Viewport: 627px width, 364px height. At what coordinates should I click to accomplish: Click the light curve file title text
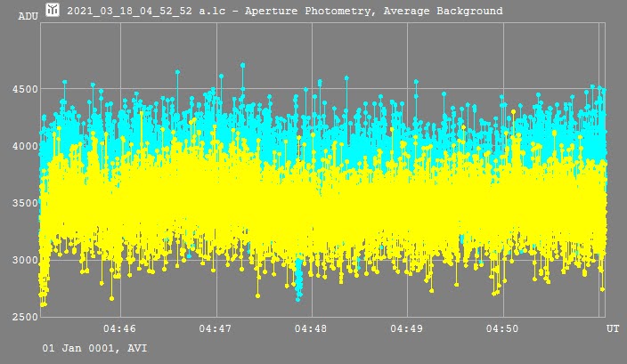click(x=285, y=11)
